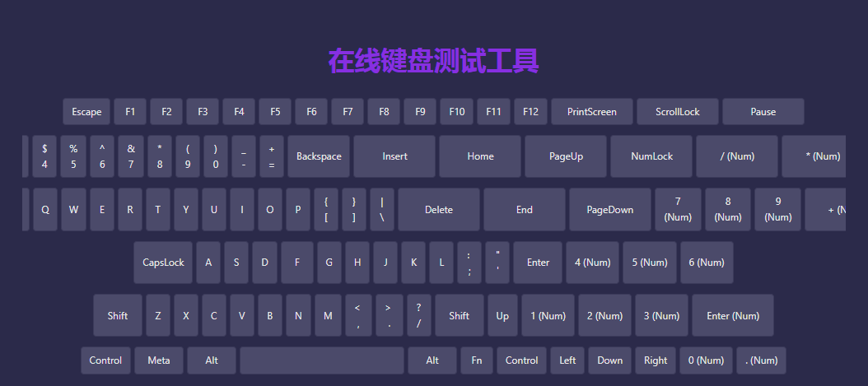Click the D letter key

[x=264, y=263]
